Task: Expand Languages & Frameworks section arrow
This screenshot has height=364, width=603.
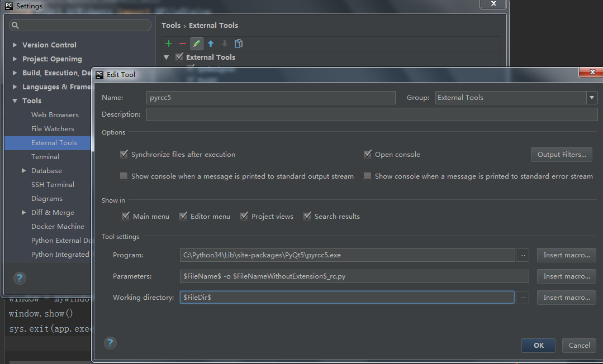Action: 15,87
